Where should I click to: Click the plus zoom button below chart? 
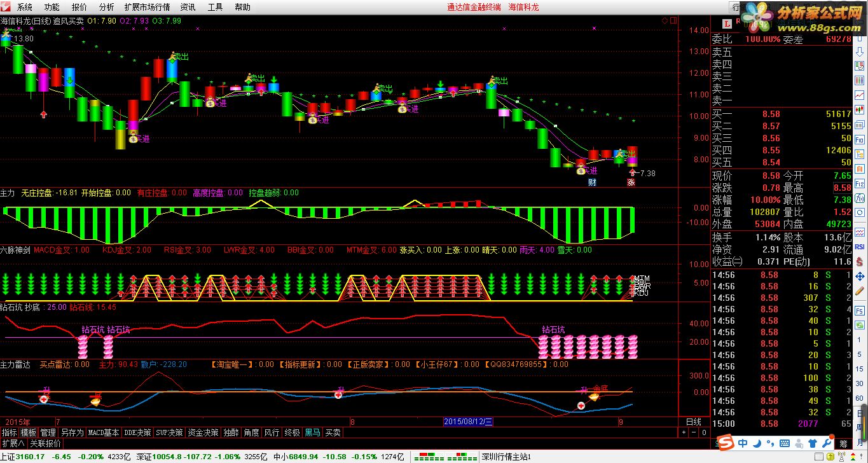point(684,432)
